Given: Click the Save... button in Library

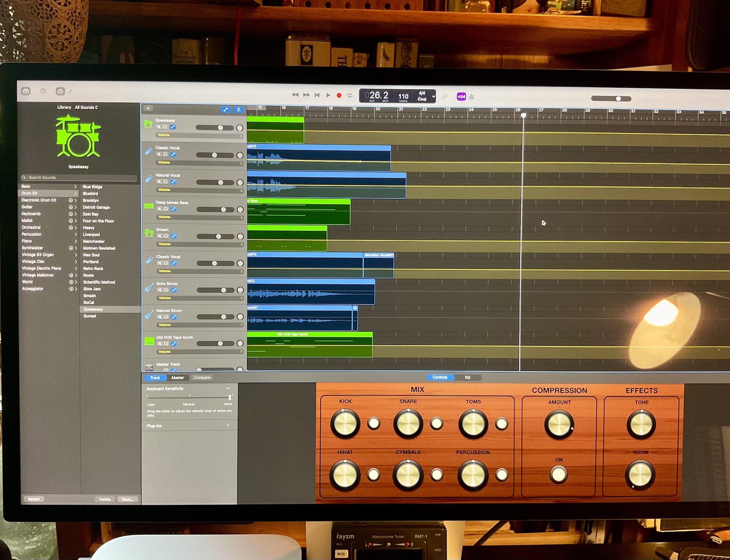Looking at the screenshot, I should click(127, 499).
